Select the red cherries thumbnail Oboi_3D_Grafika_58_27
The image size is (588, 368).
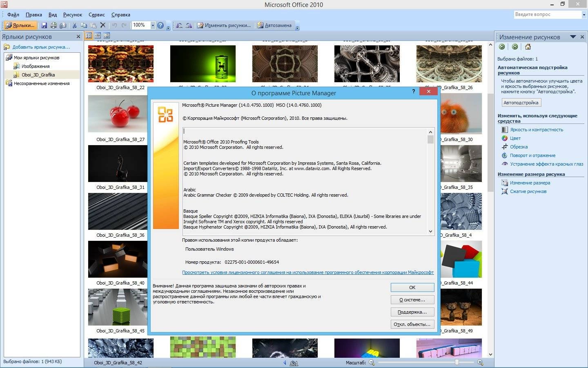point(118,114)
